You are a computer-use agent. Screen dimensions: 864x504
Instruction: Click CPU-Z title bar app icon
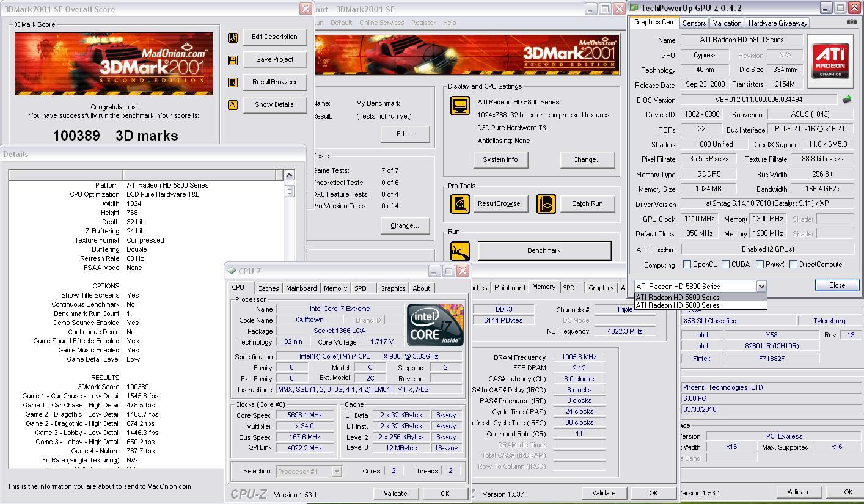232,271
